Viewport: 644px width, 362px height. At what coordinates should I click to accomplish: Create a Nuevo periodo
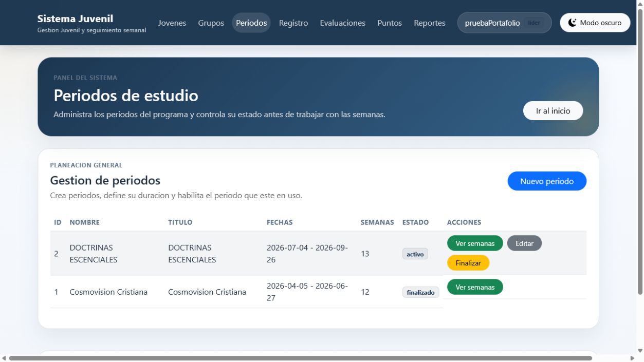coord(547,181)
